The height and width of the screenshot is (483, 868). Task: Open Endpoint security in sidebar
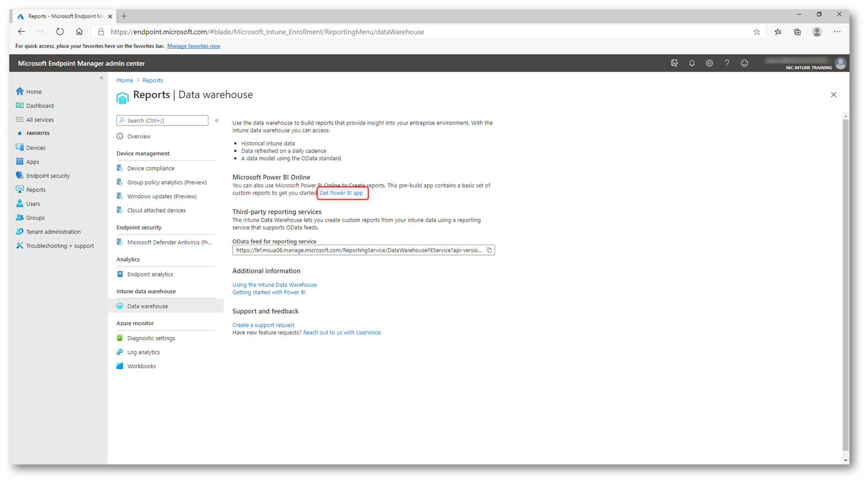(x=48, y=176)
